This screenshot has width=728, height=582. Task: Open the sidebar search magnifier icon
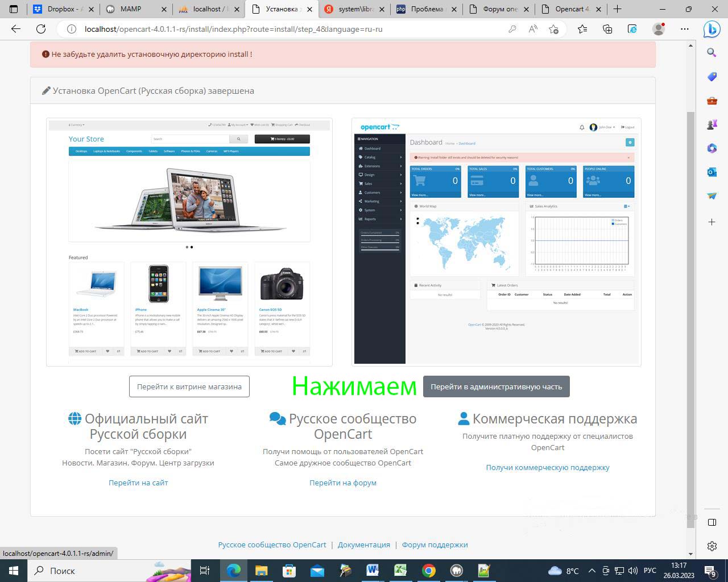[x=712, y=53]
